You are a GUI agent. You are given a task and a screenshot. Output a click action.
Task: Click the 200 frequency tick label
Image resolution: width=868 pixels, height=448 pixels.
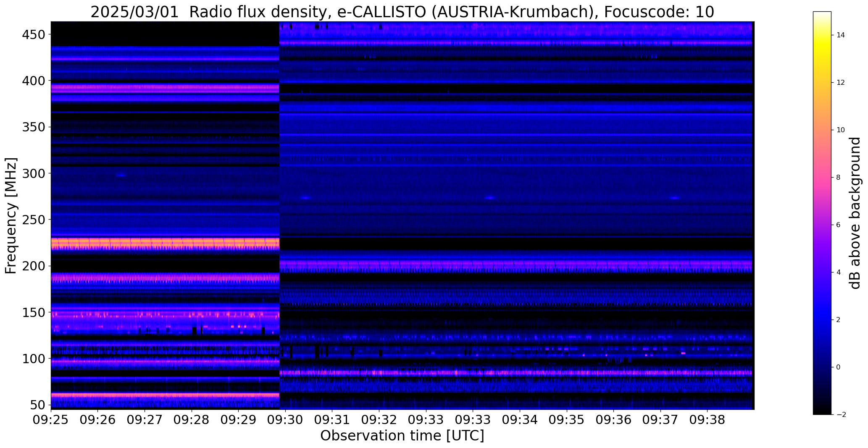[x=34, y=266]
